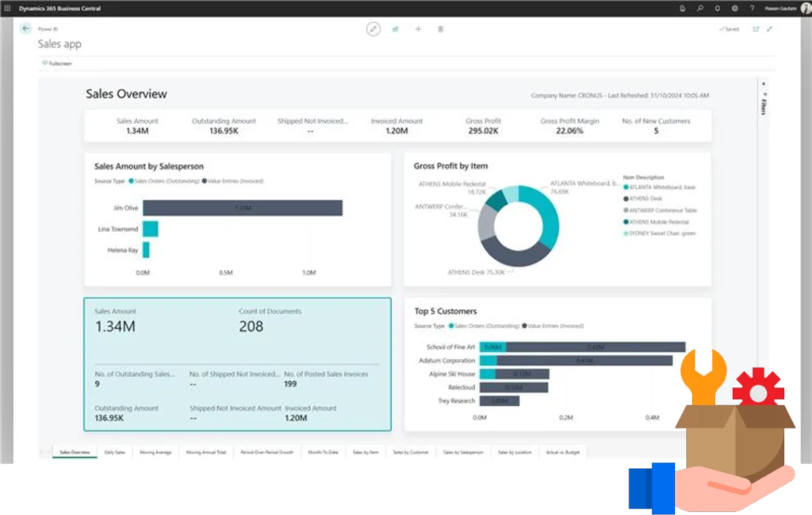Open page in new window icon
The height and width of the screenshot is (515, 812).
click(756, 29)
